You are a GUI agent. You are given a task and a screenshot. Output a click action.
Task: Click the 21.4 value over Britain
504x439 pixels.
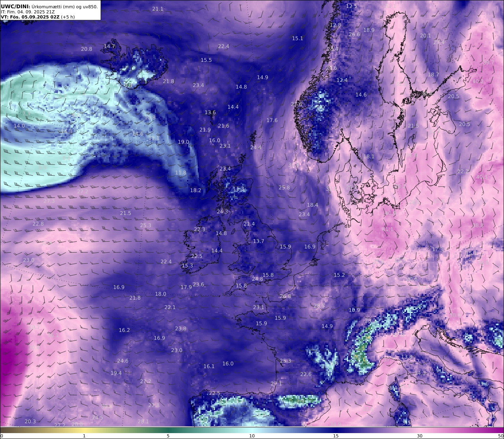click(249, 224)
